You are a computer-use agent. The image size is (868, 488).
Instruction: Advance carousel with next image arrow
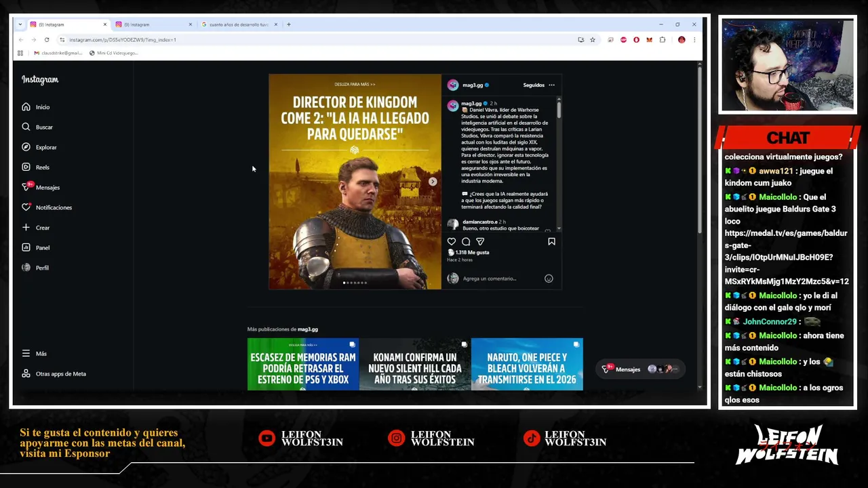(x=433, y=182)
